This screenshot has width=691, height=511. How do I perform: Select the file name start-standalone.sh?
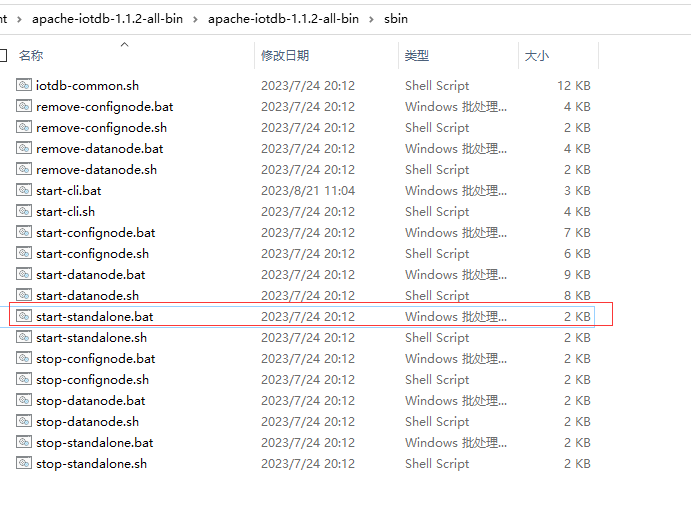(92, 338)
